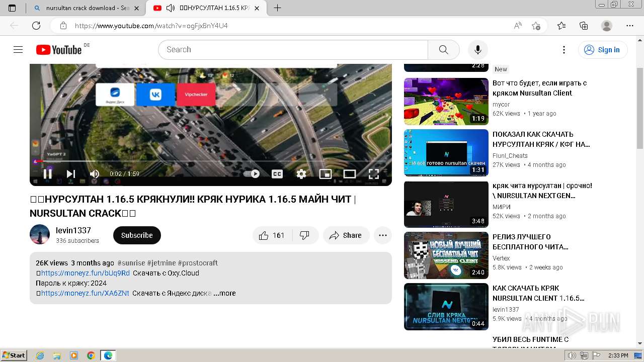View site information lock icon
The width and height of the screenshot is (644, 362).
(x=63, y=26)
